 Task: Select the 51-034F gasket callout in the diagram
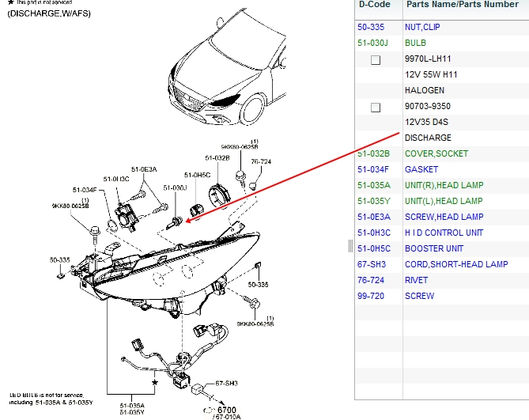point(85,190)
